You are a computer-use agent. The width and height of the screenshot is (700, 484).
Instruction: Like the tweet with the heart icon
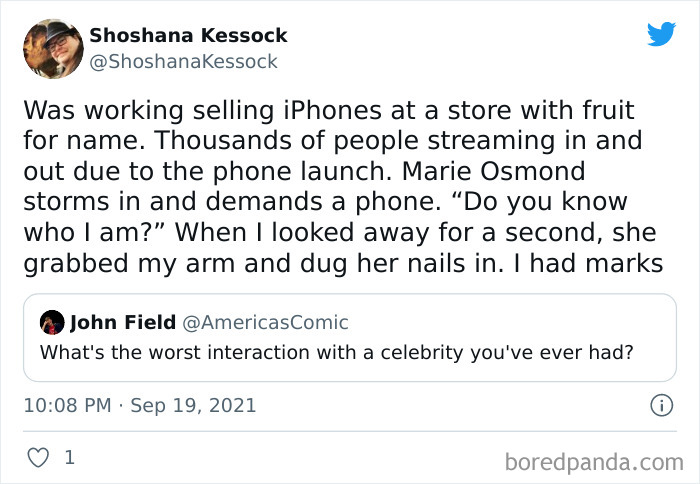(x=37, y=458)
